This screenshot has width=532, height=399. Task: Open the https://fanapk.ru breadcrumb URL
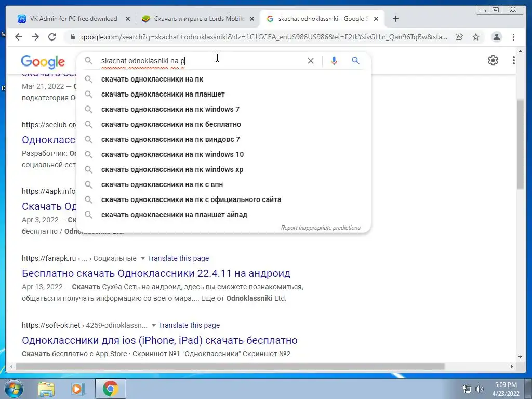[x=49, y=259]
